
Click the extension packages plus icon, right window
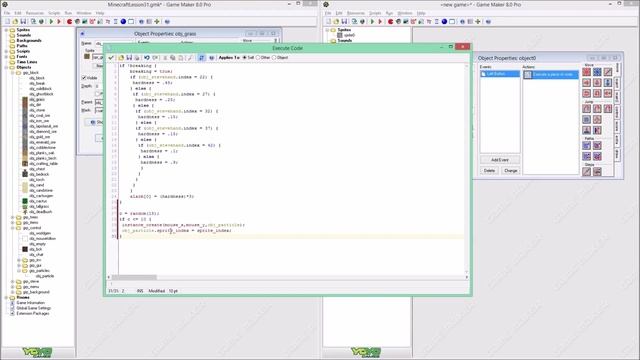tap(478, 22)
